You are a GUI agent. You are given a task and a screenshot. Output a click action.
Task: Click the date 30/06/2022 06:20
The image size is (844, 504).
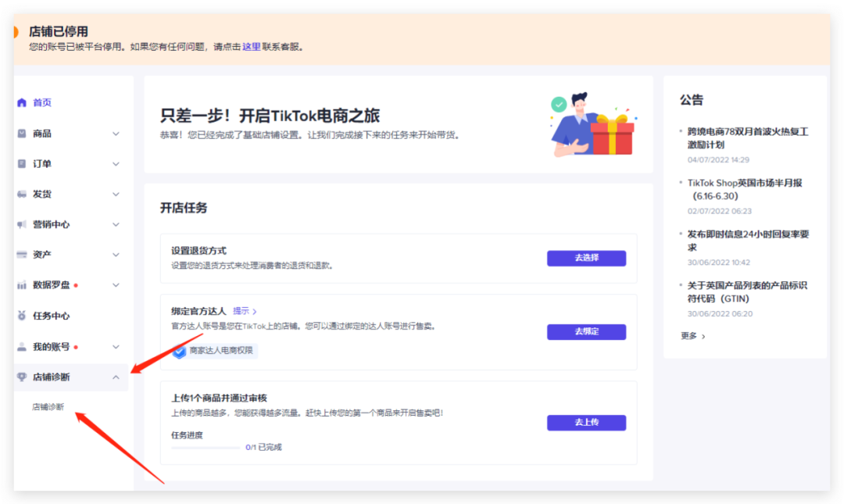[x=719, y=313]
